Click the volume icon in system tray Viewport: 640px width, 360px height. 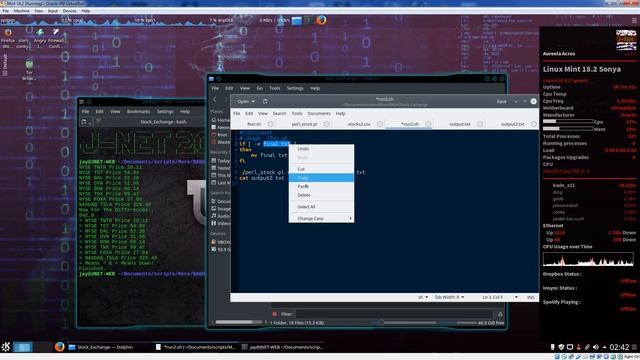596,347
